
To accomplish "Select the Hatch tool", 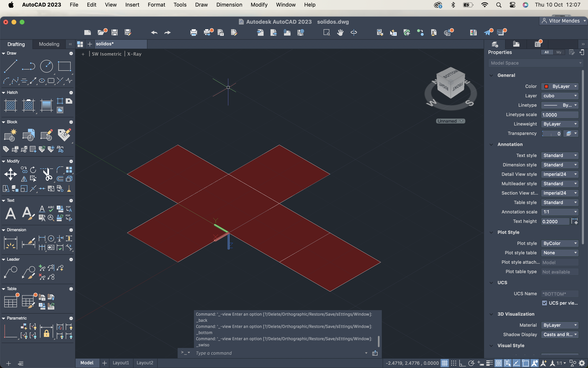I will (10, 105).
